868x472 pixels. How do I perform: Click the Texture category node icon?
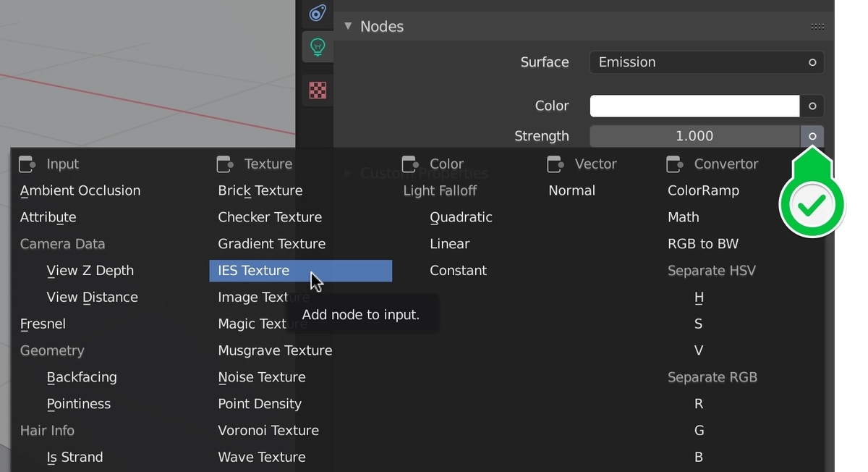pos(224,164)
